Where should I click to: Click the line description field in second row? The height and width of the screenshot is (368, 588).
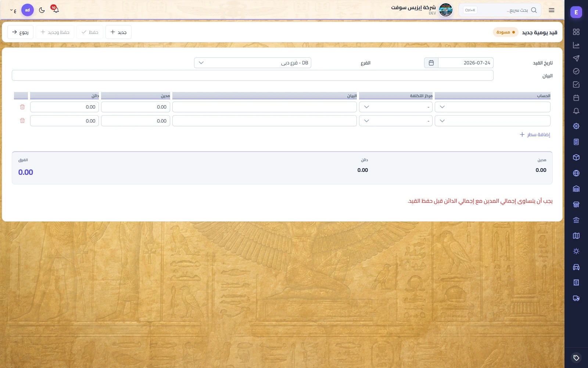tap(265, 121)
